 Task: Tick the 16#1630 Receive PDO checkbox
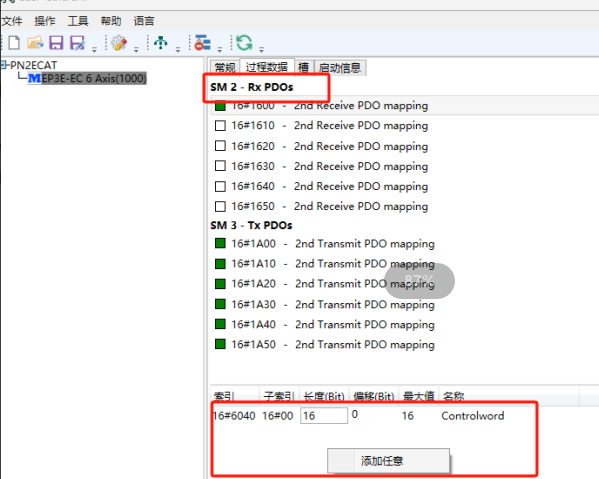tap(220, 166)
